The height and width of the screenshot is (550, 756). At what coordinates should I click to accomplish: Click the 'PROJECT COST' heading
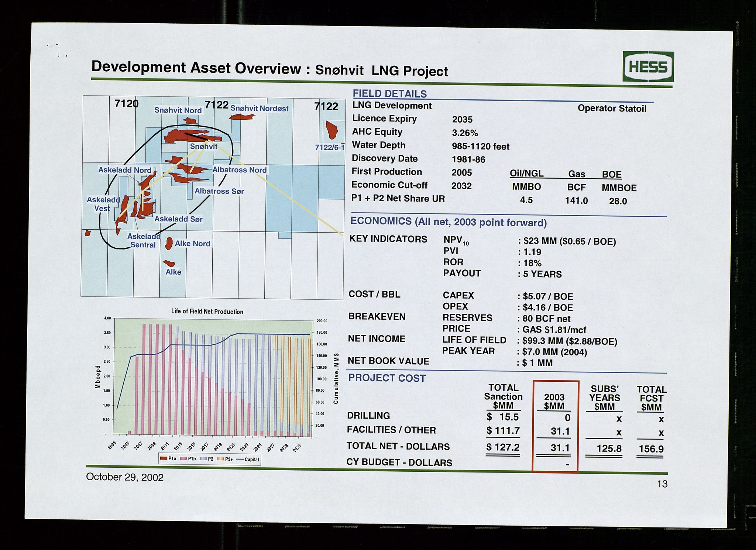pos(387,378)
